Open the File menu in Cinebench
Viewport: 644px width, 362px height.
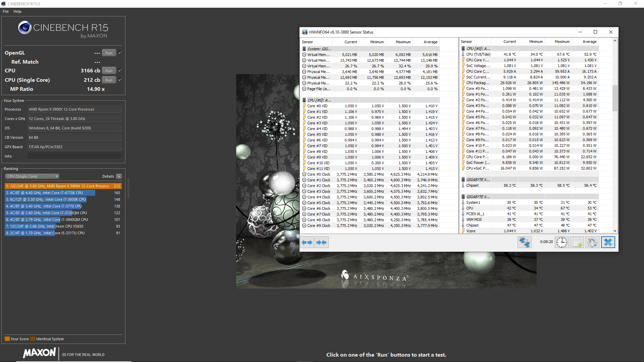tap(6, 11)
